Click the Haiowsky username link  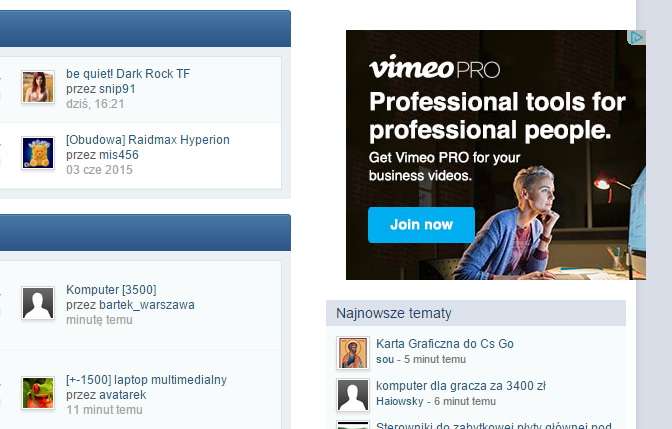399,401
